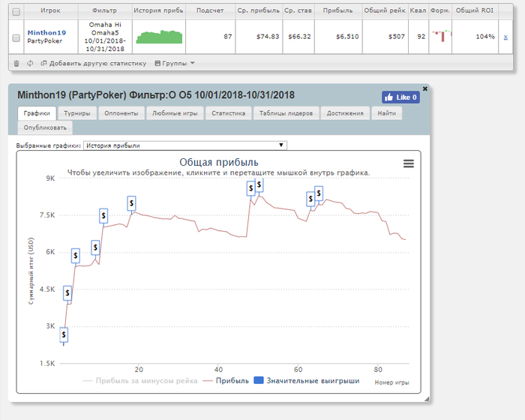The height and width of the screenshot is (420, 525).
Task: Switch to the 'Статистика' tab
Action: tap(228, 113)
